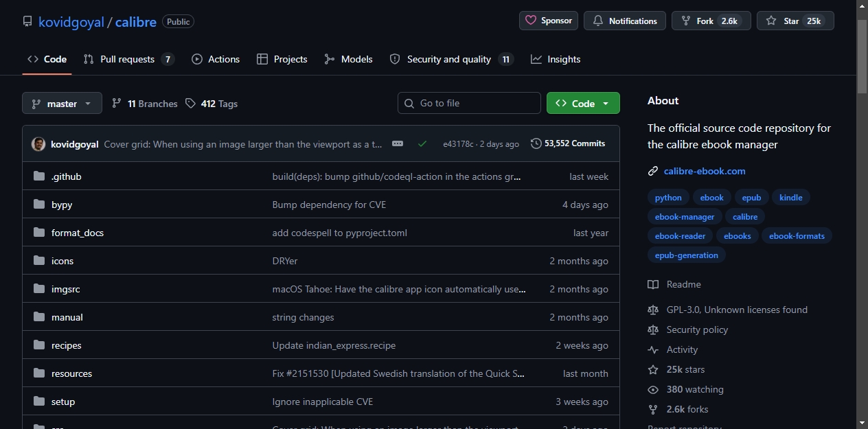Image resolution: width=868 pixels, height=429 pixels.
Task: Open commit 'add codespell to pyproject.toml'
Action: 340,233
